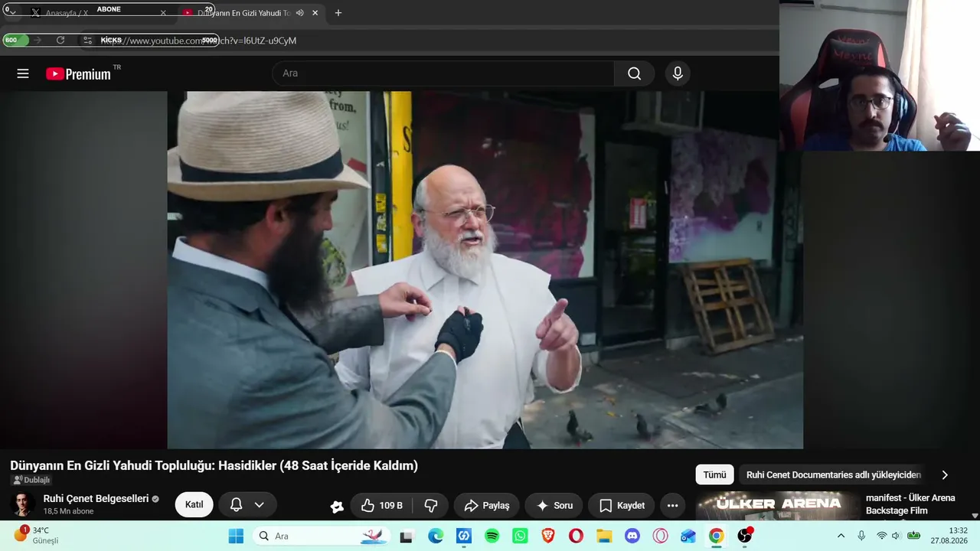The width and height of the screenshot is (980, 551).
Task: Show next filter chips with right arrow
Action: (945, 474)
